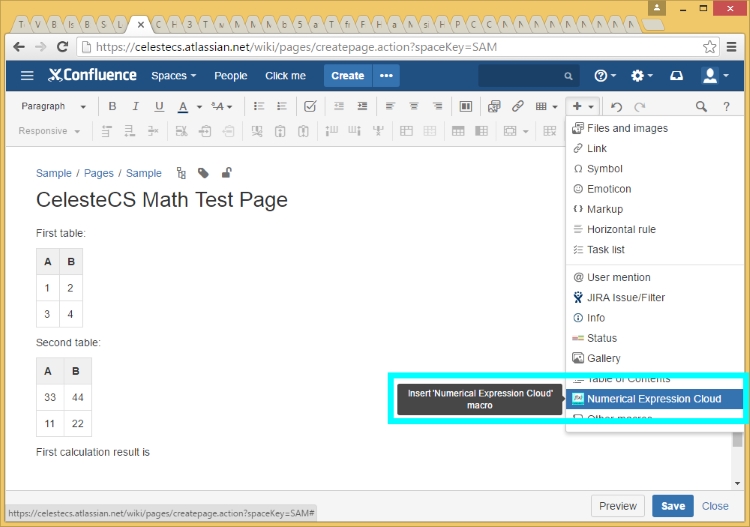The image size is (750, 527).
Task: Open create options ellipsis button
Action: tap(386, 76)
